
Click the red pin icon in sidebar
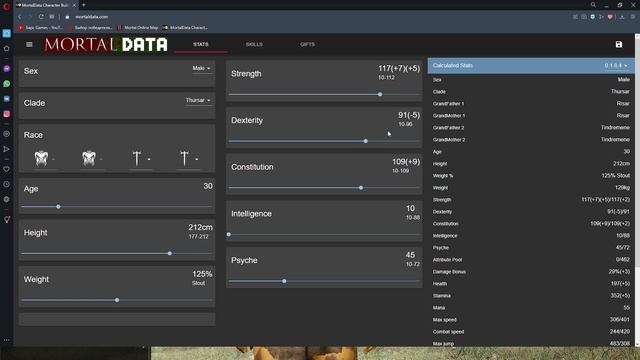pyautogui.click(x=7, y=220)
